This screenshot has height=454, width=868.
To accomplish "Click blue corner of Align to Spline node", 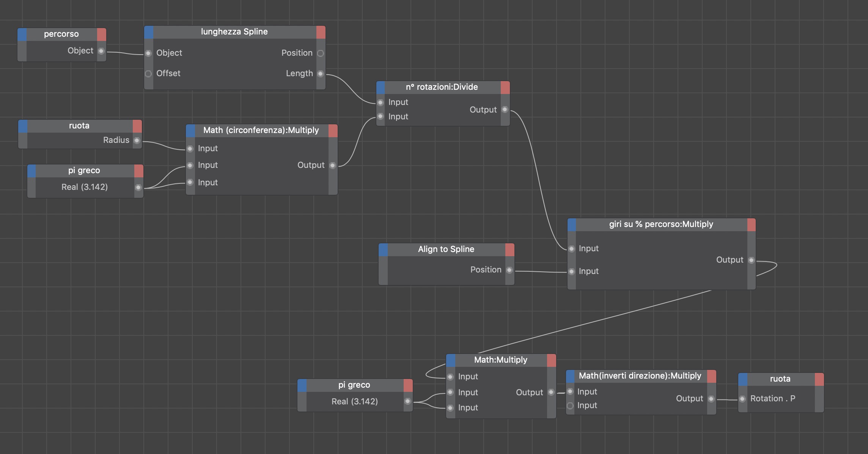I will (x=383, y=250).
